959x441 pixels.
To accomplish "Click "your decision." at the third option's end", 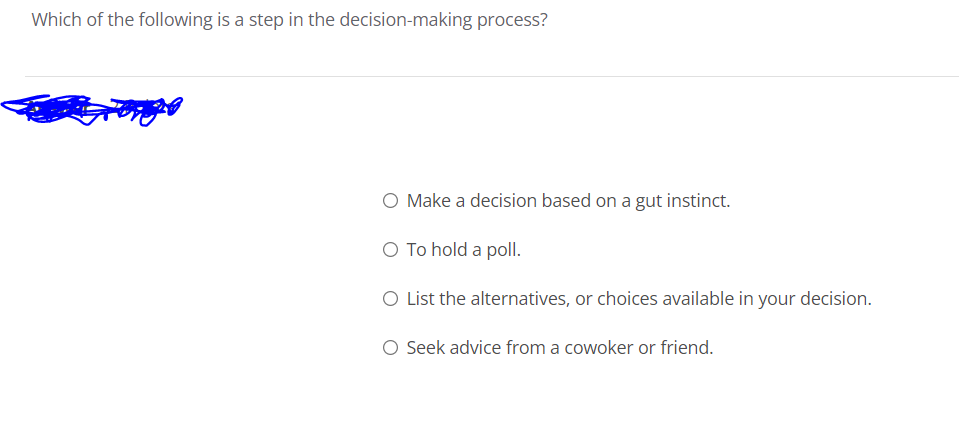I will click(815, 299).
